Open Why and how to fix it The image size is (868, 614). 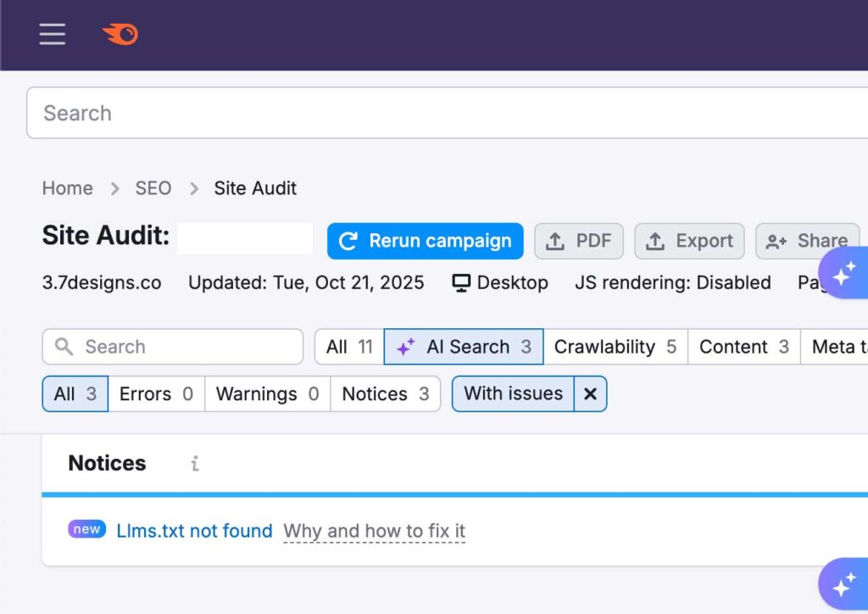click(374, 531)
